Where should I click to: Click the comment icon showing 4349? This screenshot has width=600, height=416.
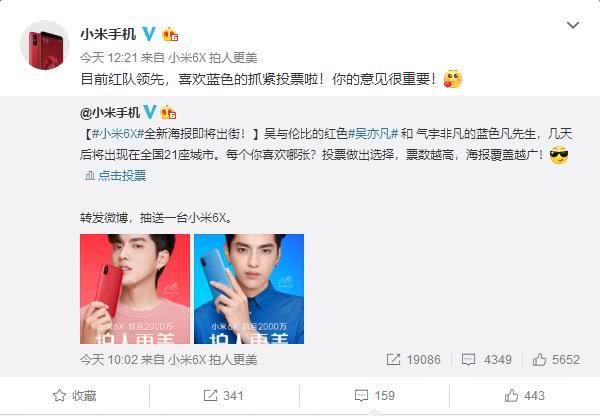click(x=468, y=360)
